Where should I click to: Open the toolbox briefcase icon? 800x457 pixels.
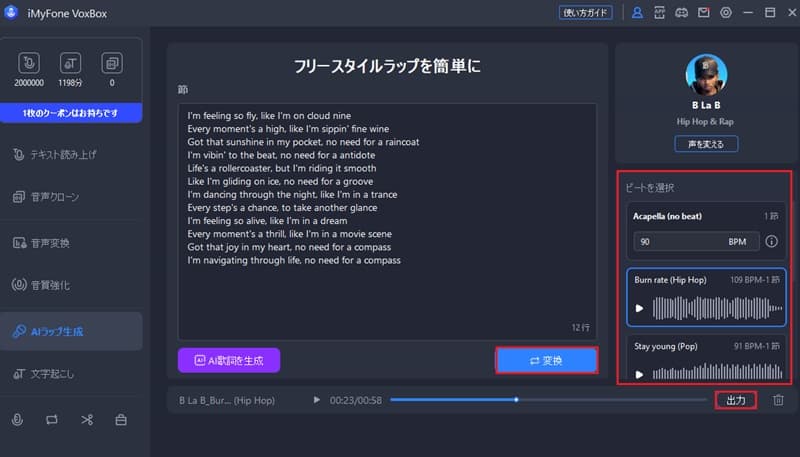coord(121,419)
